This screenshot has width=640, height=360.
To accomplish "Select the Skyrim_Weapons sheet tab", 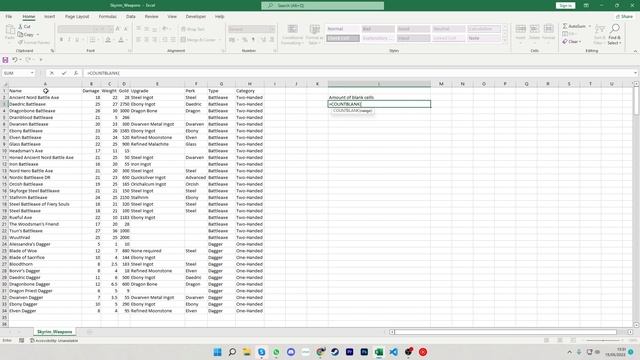I will [x=54, y=332].
